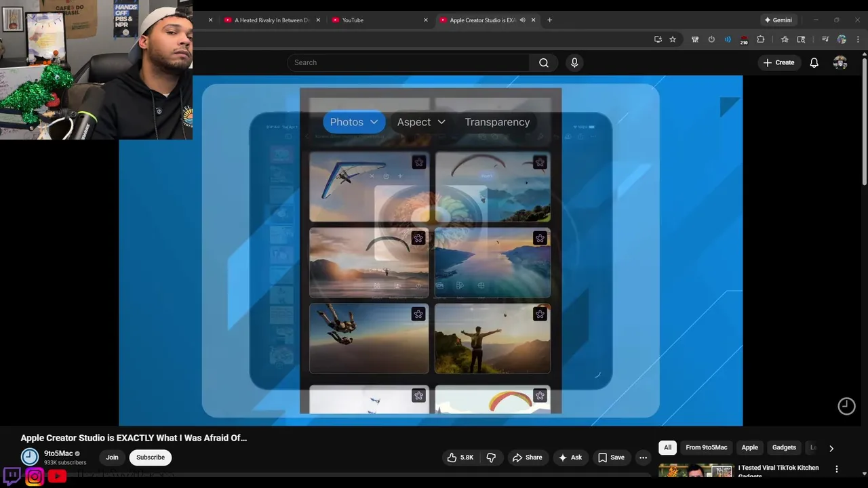The width and height of the screenshot is (868, 488).
Task: Open the media controls music icon
Action: pos(825,39)
